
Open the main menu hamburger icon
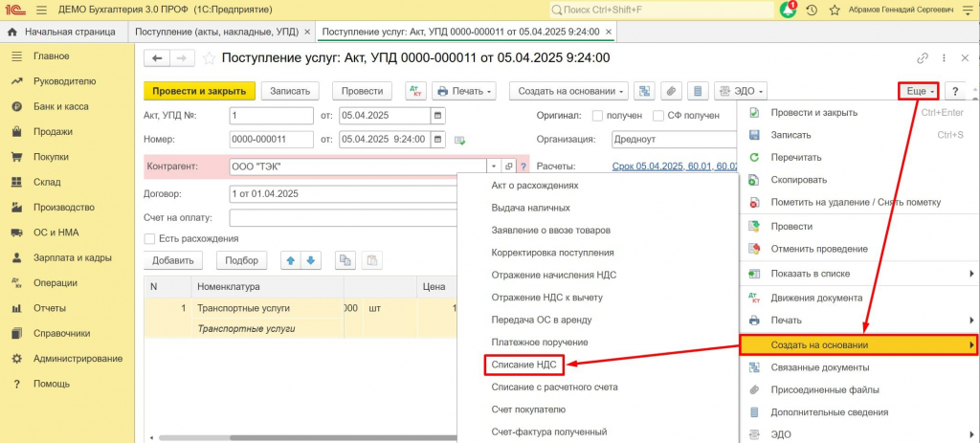[41, 10]
